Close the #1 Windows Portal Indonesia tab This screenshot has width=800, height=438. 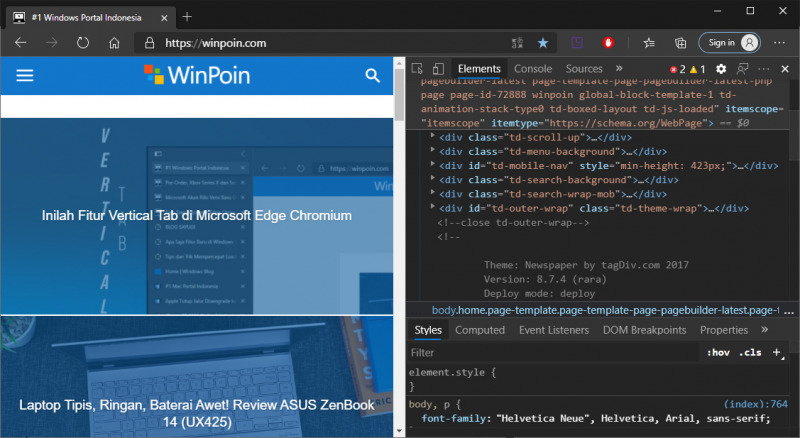point(164,18)
